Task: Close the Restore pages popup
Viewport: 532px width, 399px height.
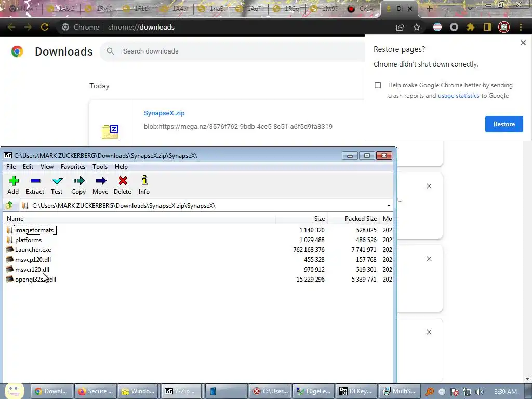Action: point(523,43)
